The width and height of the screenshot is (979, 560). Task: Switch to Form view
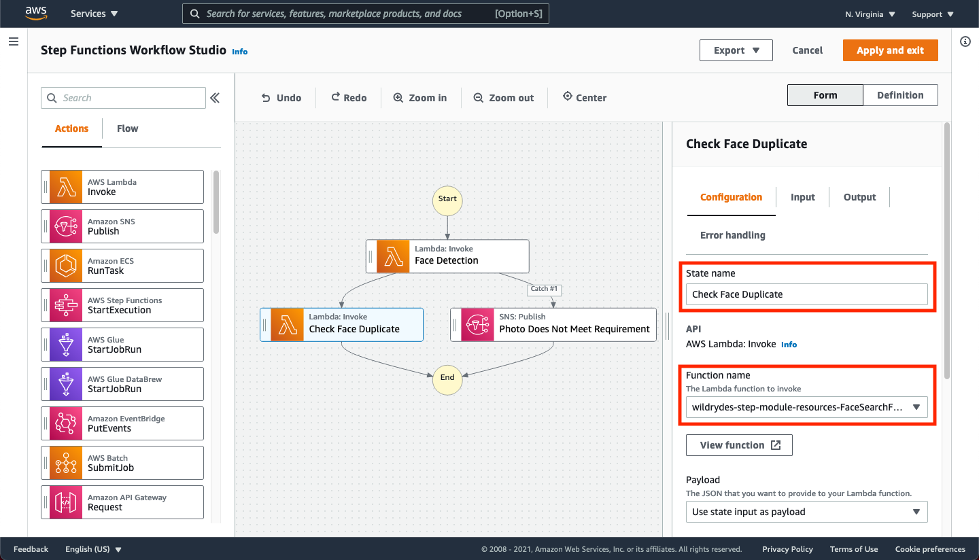pyautogui.click(x=825, y=95)
